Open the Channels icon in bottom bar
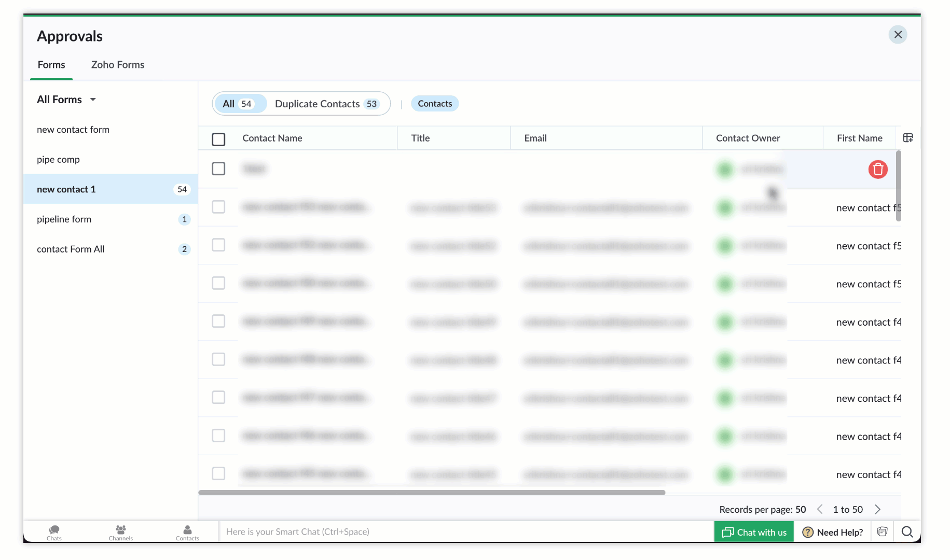The height and width of the screenshot is (560, 950). point(120,531)
